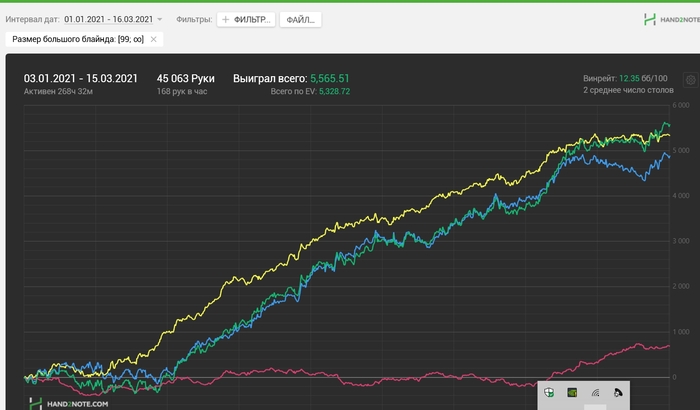Image resolution: width=700 pixels, height=410 pixels.
Task: Open the ФАЙЛ filter file button
Action: pyautogui.click(x=300, y=20)
